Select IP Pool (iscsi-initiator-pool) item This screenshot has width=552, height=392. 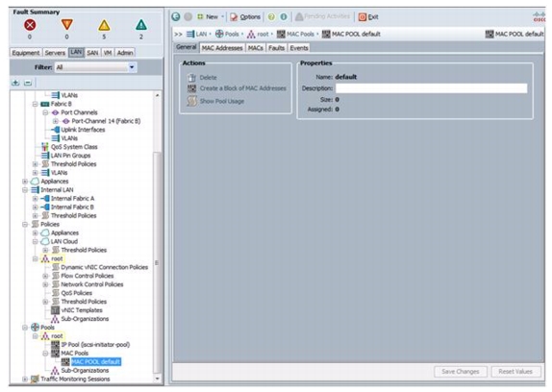95,345
